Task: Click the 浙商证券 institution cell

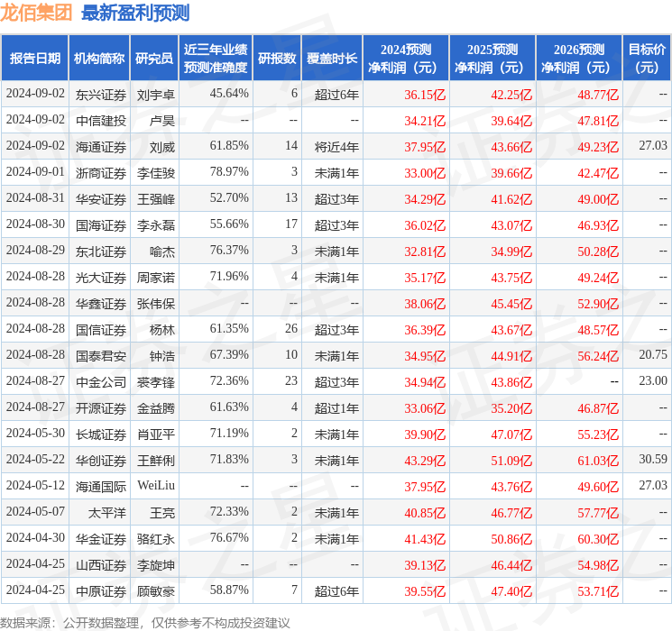Action: (101, 173)
